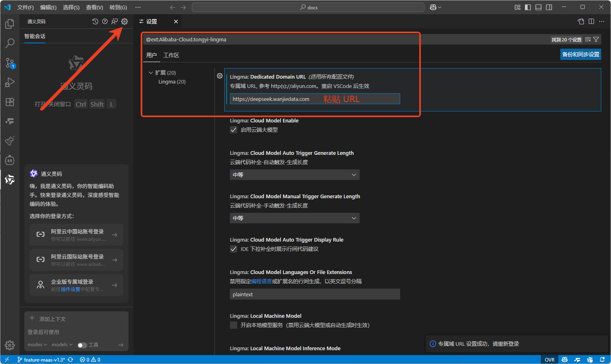
Task: Choose 企业版专属域登录
Action: pyautogui.click(x=76, y=285)
